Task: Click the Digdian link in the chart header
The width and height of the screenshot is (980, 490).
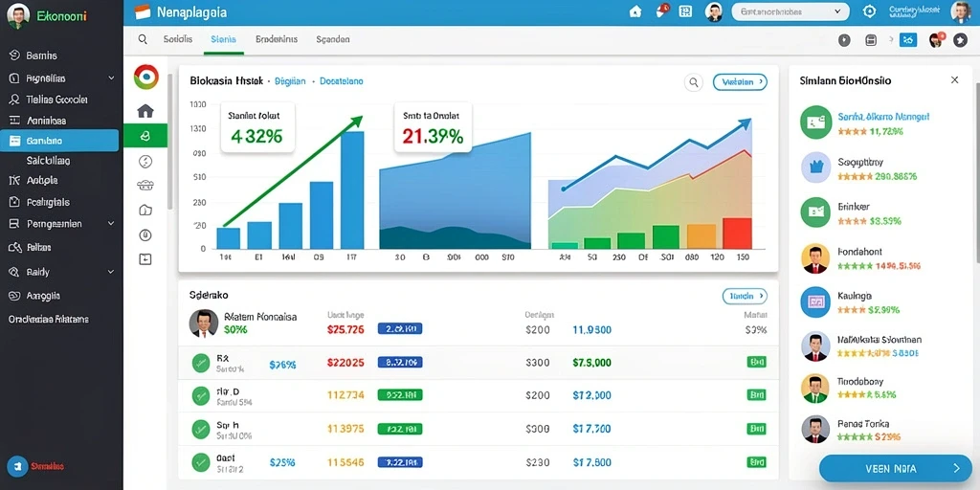Action: [x=290, y=81]
